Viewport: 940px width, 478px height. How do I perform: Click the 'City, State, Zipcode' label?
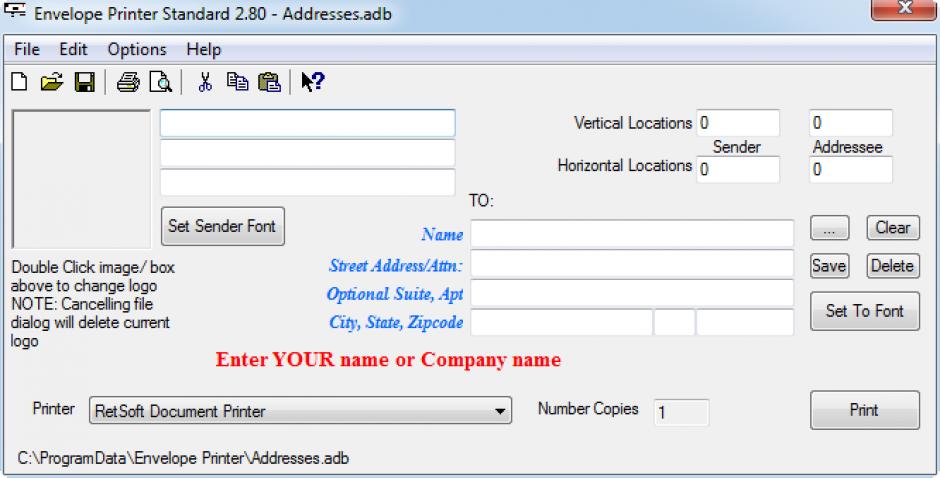(x=396, y=323)
